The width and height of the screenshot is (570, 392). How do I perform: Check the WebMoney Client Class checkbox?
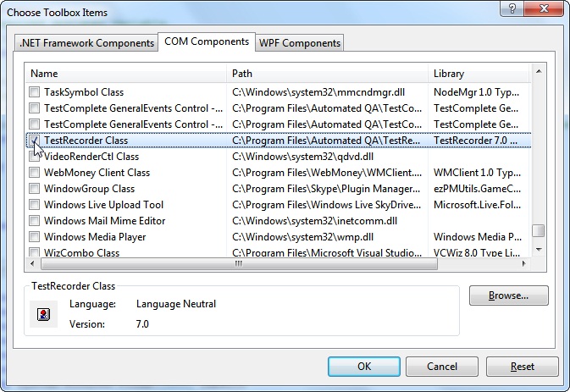34,173
